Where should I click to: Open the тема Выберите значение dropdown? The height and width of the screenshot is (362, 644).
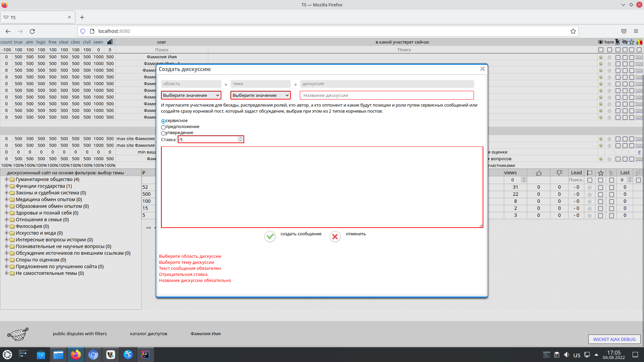pos(261,95)
